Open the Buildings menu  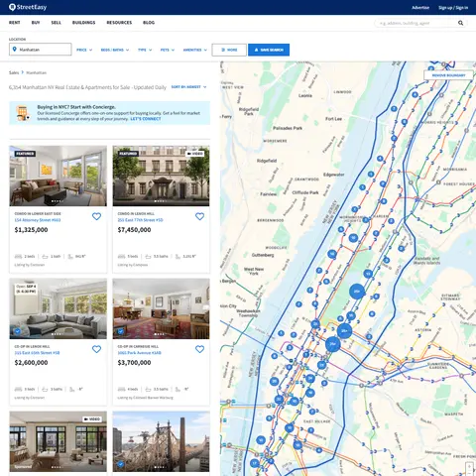point(83,23)
